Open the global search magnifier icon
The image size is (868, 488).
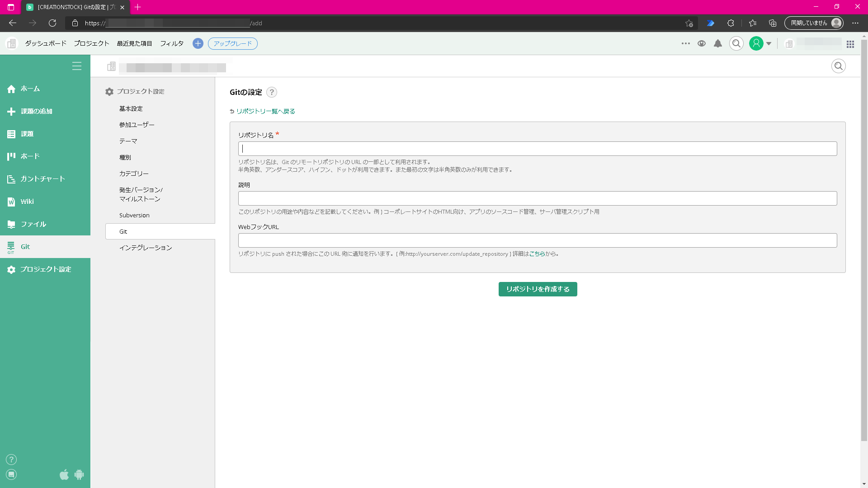click(x=736, y=43)
